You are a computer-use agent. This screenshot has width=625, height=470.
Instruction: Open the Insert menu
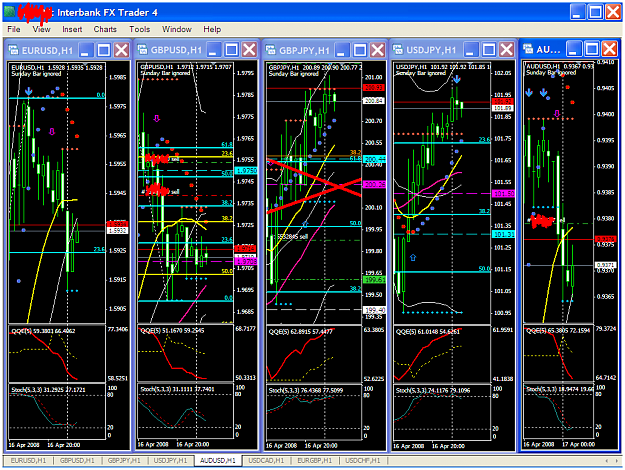[x=72, y=29]
